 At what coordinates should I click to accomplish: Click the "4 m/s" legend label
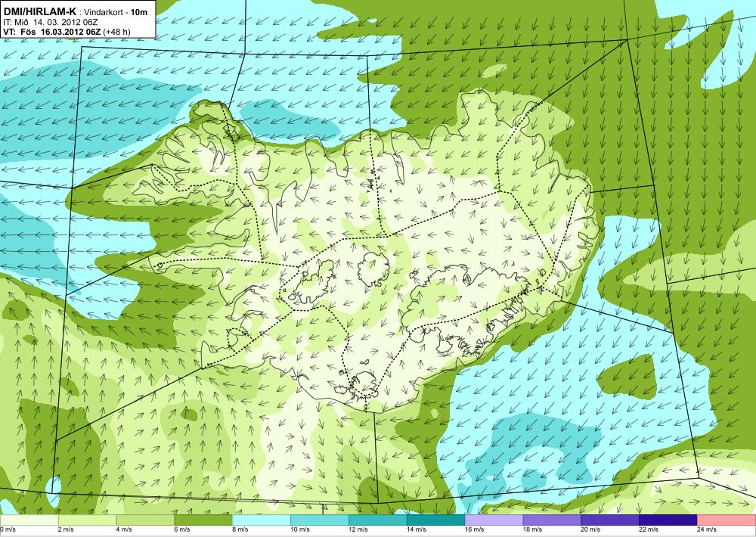pos(124,529)
